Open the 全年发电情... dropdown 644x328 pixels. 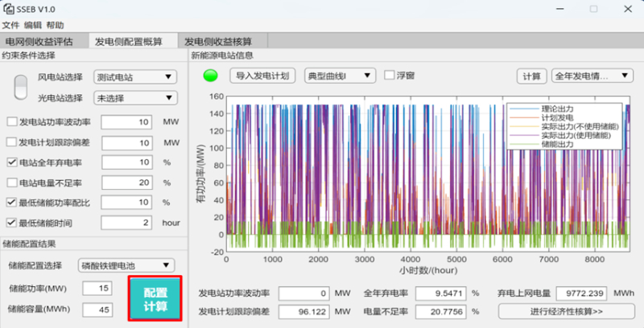592,76
